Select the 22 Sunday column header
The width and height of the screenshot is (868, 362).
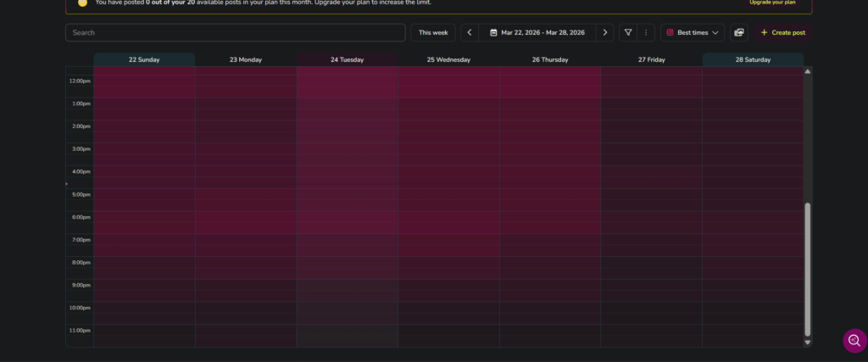(x=144, y=60)
